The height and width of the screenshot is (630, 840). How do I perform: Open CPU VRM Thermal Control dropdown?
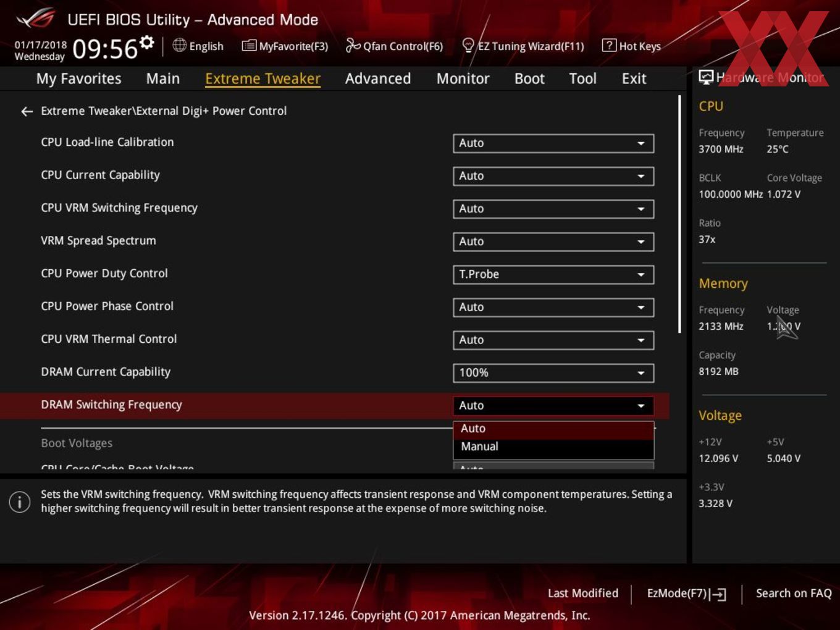(x=553, y=340)
